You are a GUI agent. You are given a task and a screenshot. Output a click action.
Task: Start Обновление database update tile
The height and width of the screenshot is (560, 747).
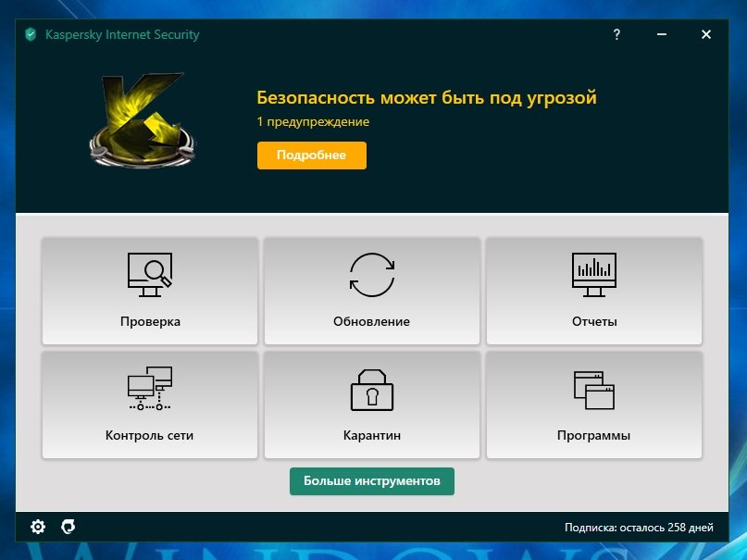(x=371, y=291)
